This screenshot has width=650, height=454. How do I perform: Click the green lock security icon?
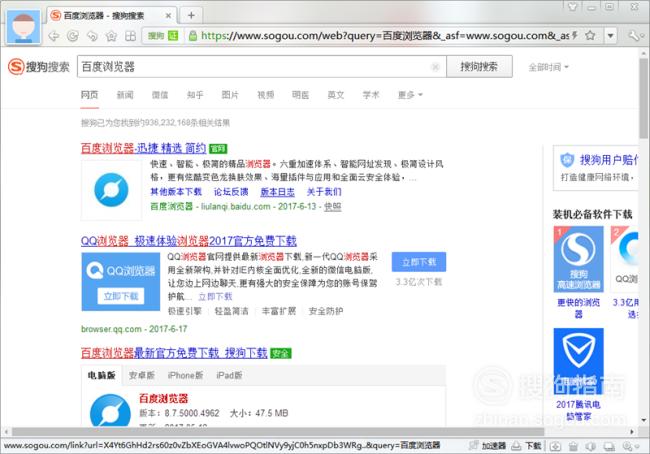pyautogui.click(x=193, y=36)
